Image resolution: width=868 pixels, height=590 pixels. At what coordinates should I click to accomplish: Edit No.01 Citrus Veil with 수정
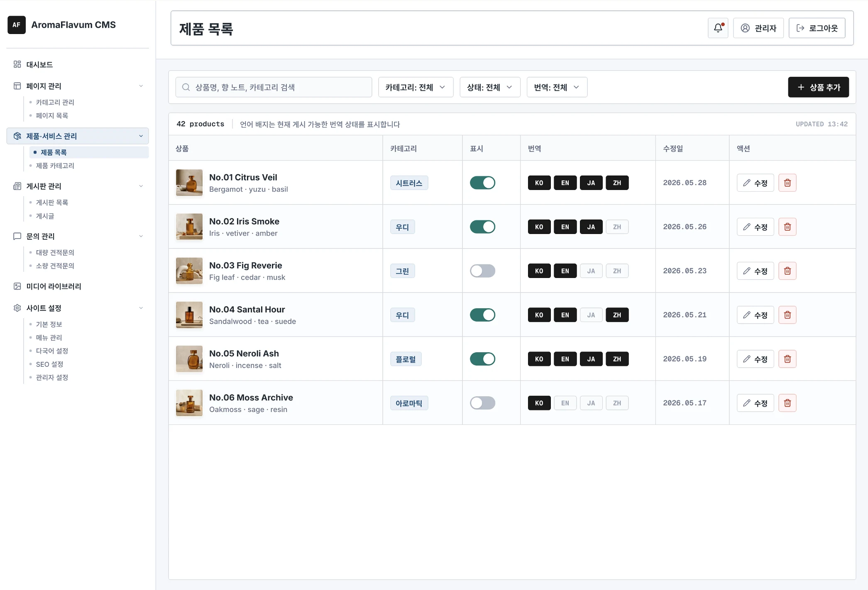coord(755,183)
